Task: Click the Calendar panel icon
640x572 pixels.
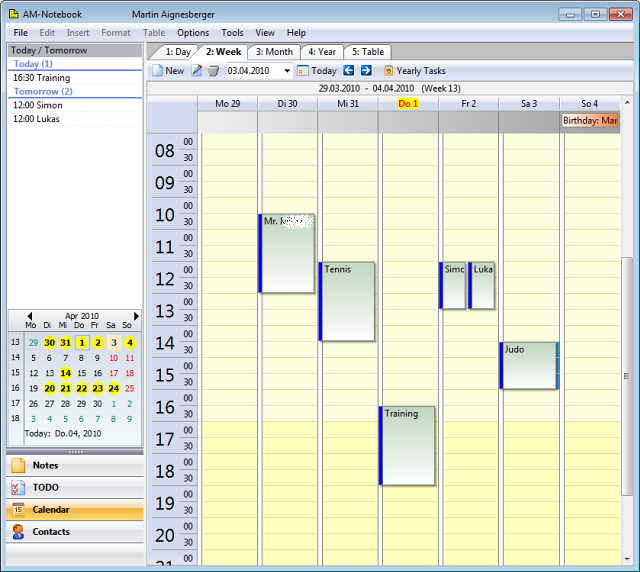Action: click(x=18, y=510)
